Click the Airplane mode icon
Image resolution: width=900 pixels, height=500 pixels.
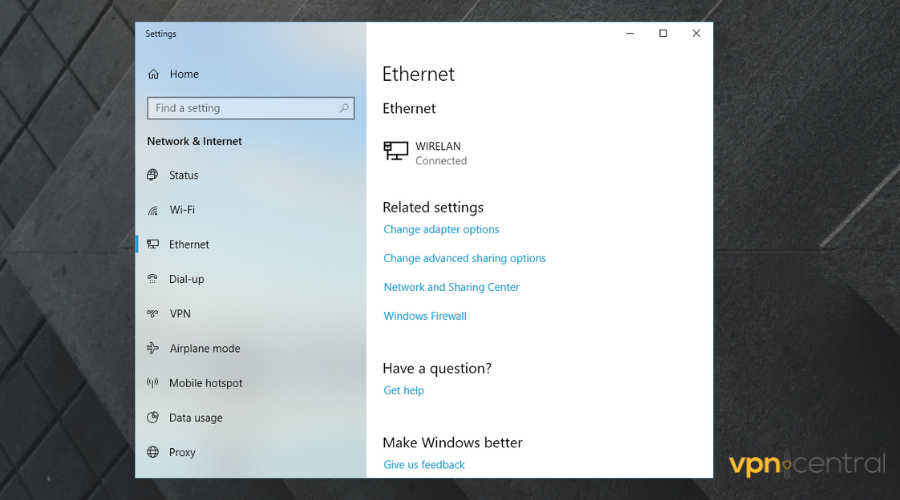click(x=153, y=348)
